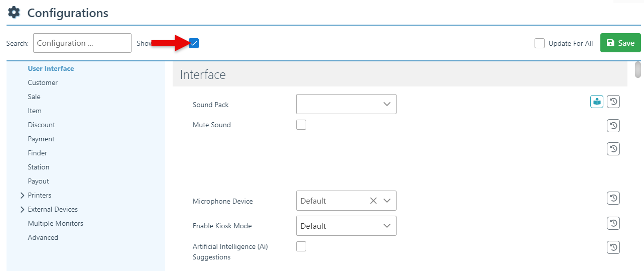Click the Configuration search input field
644x271 pixels.
point(82,43)
